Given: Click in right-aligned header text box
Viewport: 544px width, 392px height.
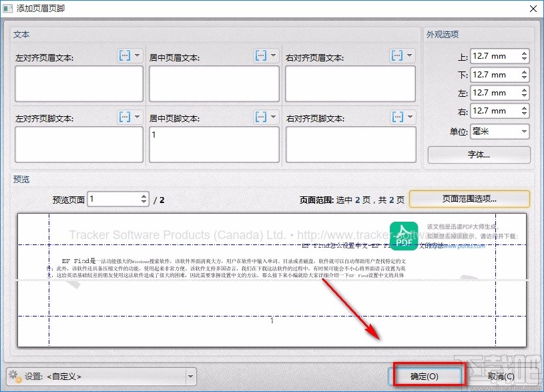Looking at the screenshot, I should [350, 83].
